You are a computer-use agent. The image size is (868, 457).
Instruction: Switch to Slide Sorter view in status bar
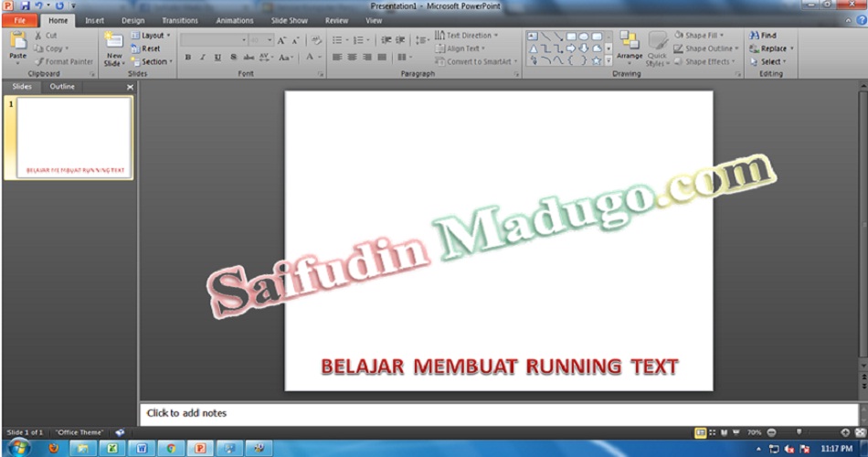coord(713,432)
